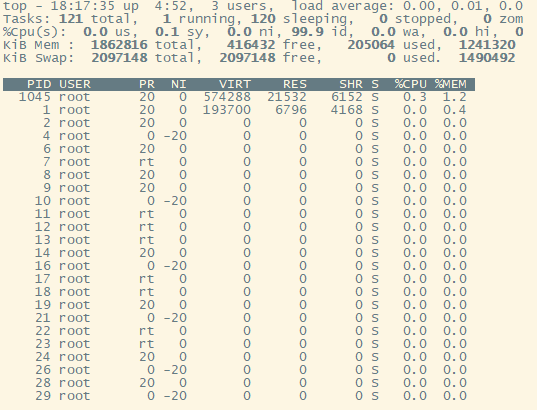Image resolution: width=537 pixels, height=410 pixels.
Task: Click the 99.9 idle CPU value
Action: 307,32
